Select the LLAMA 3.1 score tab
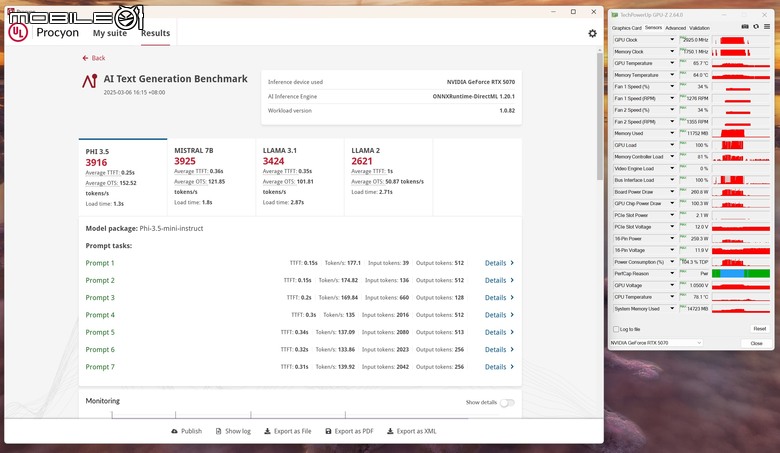This screenshot has width=780, height=453. pyautogui.click(x=300, y=178)
